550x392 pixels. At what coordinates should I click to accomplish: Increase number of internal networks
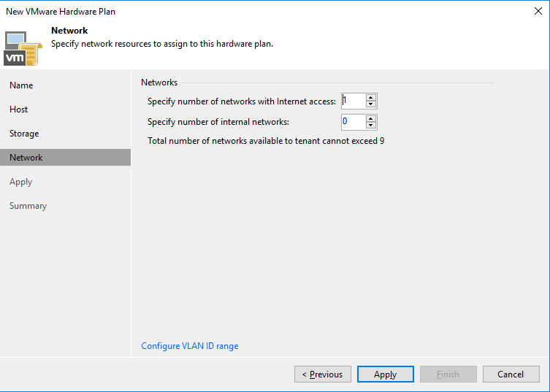click(x=371, y=119)
